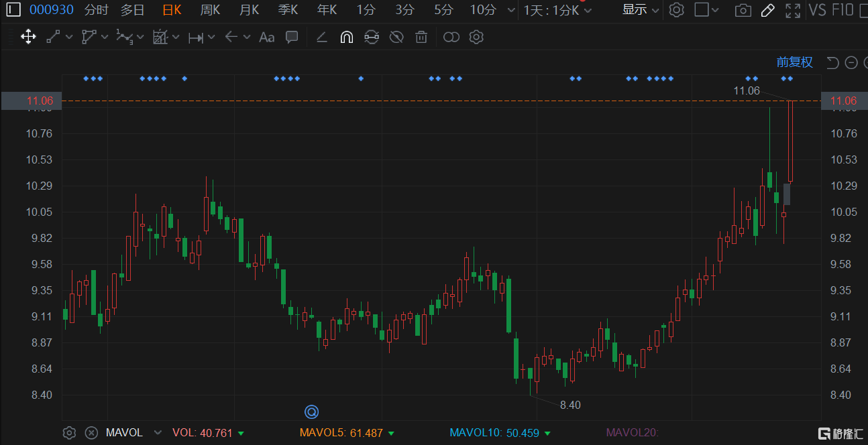Take a chart screenshot with camera icon

pyautogui.click(x=743, y=10)
